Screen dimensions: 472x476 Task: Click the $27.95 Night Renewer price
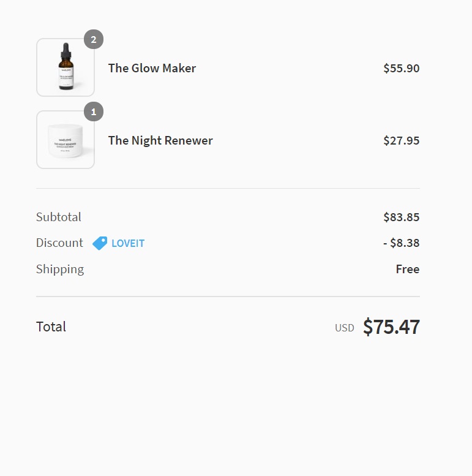tap(401, 140)
